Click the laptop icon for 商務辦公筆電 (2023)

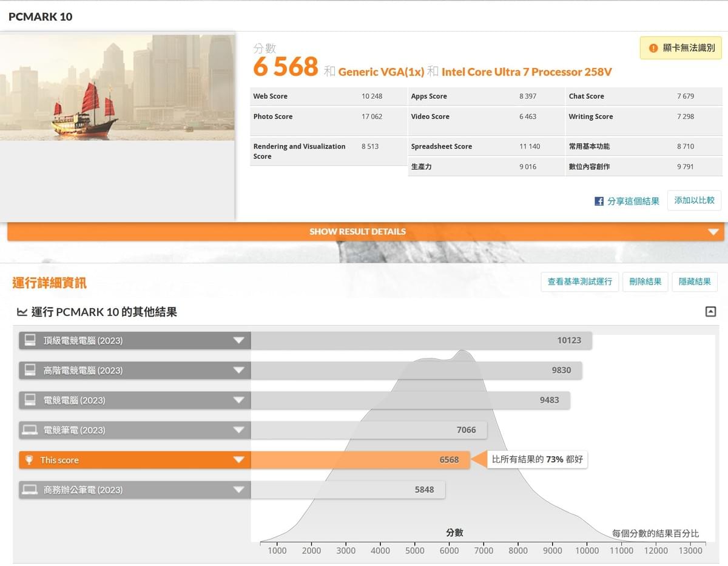(30, 490)
